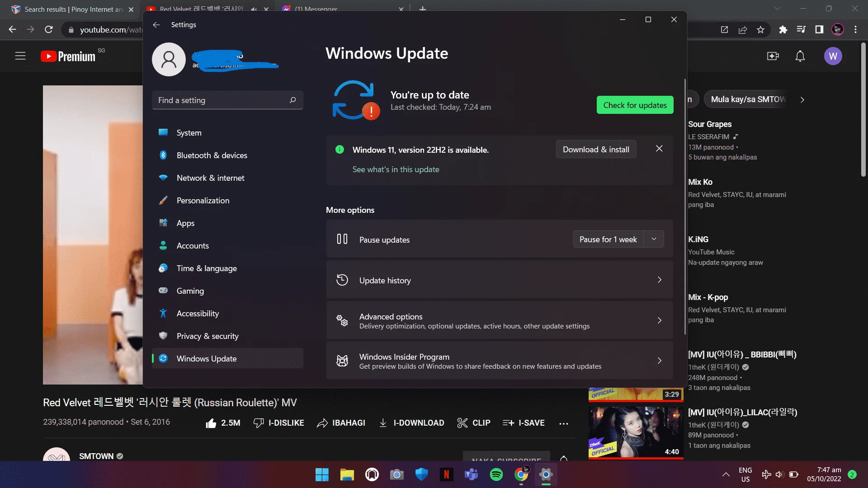The width and height of the screenshot is (868, 488).
Task: Open YouTube notifications bell
Action: pyautogui.click(x=800, y=56)
